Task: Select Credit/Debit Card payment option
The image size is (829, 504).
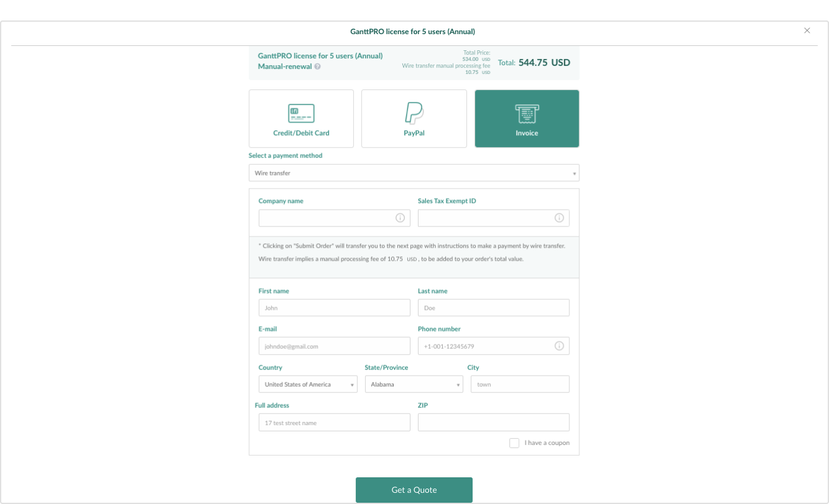Action: (x=301, y=119)
